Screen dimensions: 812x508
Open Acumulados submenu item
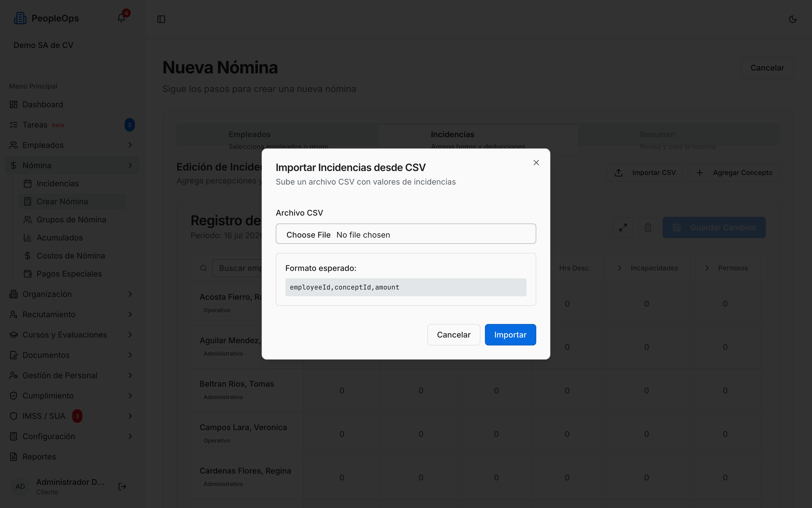(x=59, y=238)
